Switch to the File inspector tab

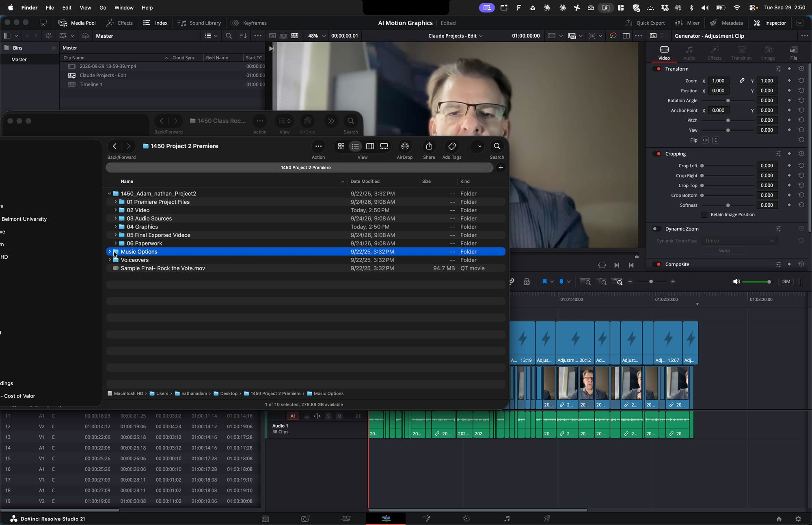(x=793, y=53)
